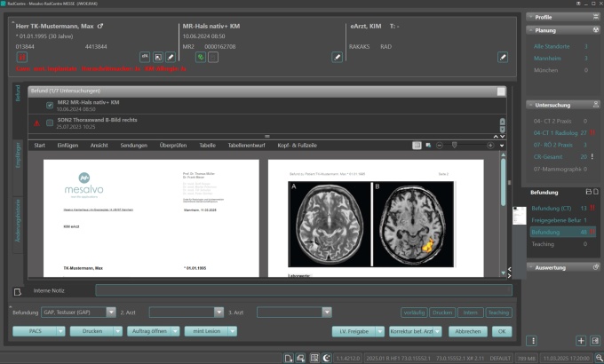Open the patient image icon
Screen dimensions: 604x364
pyautogui.click(x=158, y=57)
